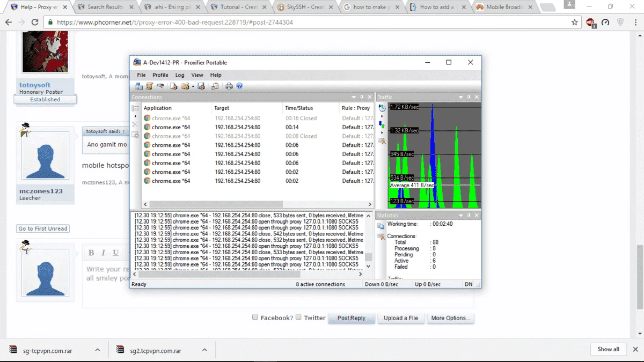Click the Chrome bookmark star icon
This screenshot has width=644, height=362.
(575, 23)
